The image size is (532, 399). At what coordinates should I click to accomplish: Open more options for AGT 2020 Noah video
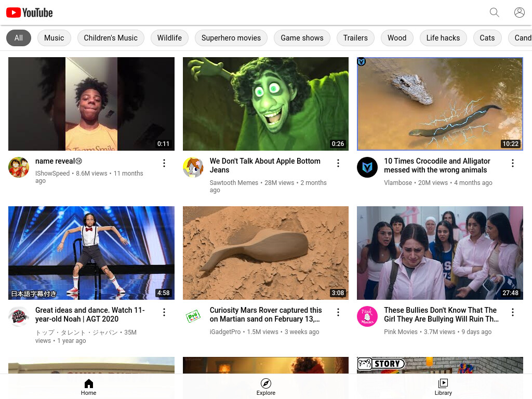pos(164,312)
